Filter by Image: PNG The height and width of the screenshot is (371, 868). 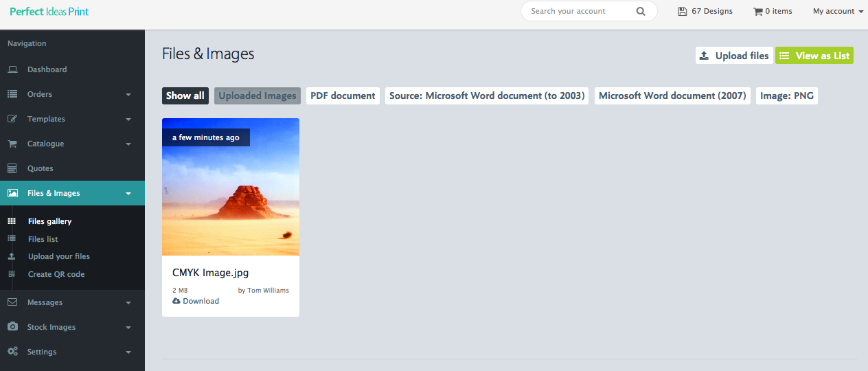pos(787,95)
